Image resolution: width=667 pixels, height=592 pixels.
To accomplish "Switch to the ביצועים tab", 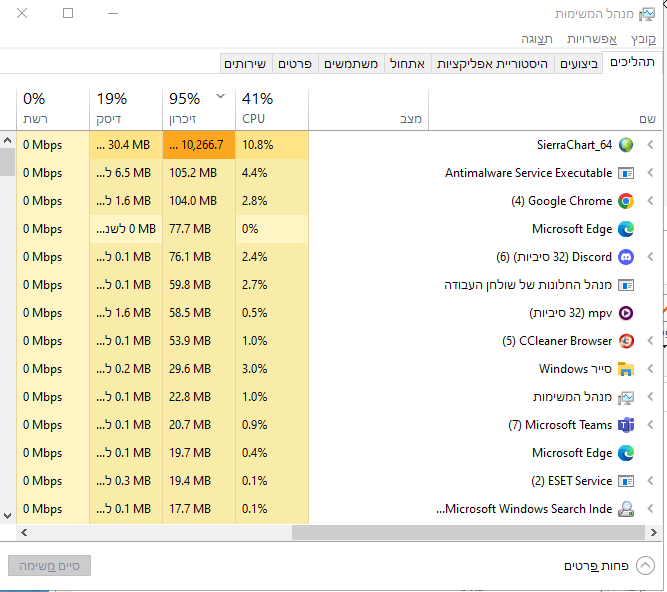I will click(579, 64).
